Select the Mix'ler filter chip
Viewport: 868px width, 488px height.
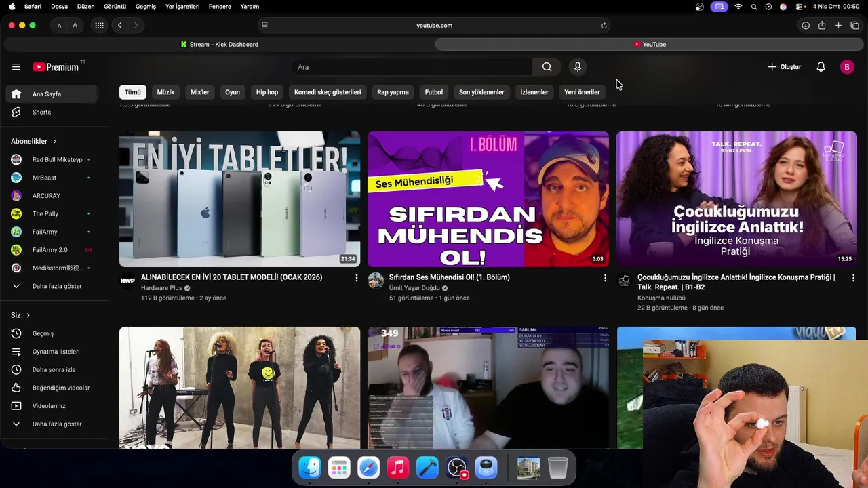pyautogui.click(x=199, y=92)
